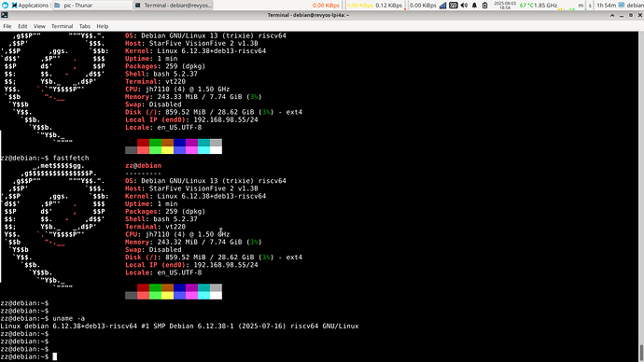Click the network signal icon in tray
This screenshot has height=362, width=644.
pos(442,6)
